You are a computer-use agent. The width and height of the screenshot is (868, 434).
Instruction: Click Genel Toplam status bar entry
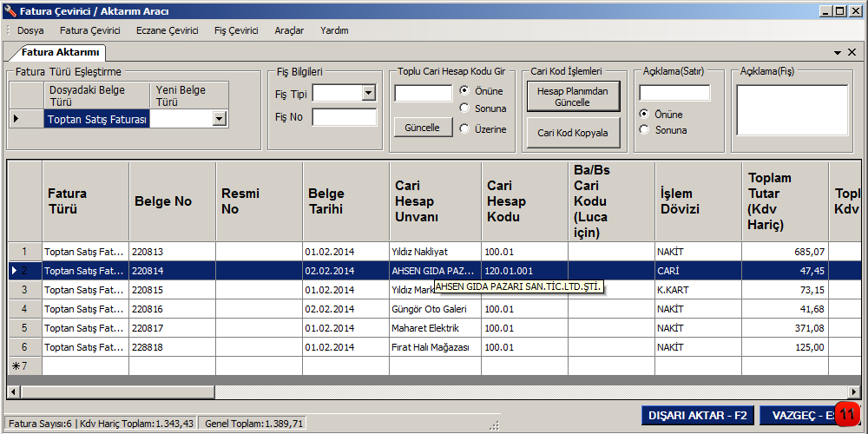tap(254, 424)
